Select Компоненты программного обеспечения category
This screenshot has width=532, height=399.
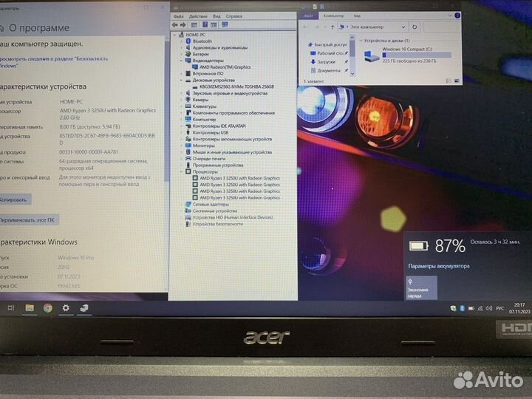pos(233,112)
